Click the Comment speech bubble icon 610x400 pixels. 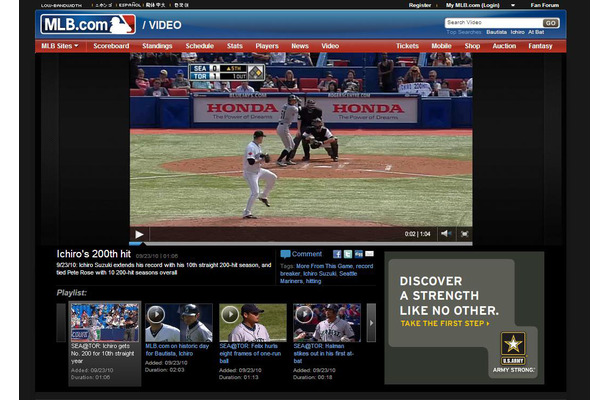point(285,254)
